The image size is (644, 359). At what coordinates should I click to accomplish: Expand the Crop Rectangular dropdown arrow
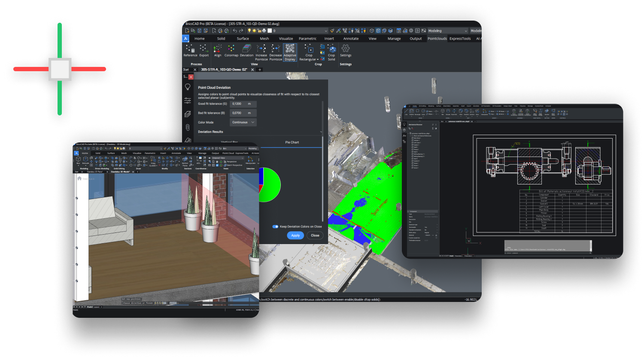pos(318,60)
